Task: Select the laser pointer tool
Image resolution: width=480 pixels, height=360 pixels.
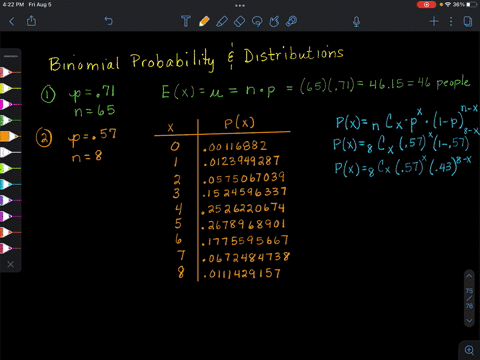Action: pos(292,21)
